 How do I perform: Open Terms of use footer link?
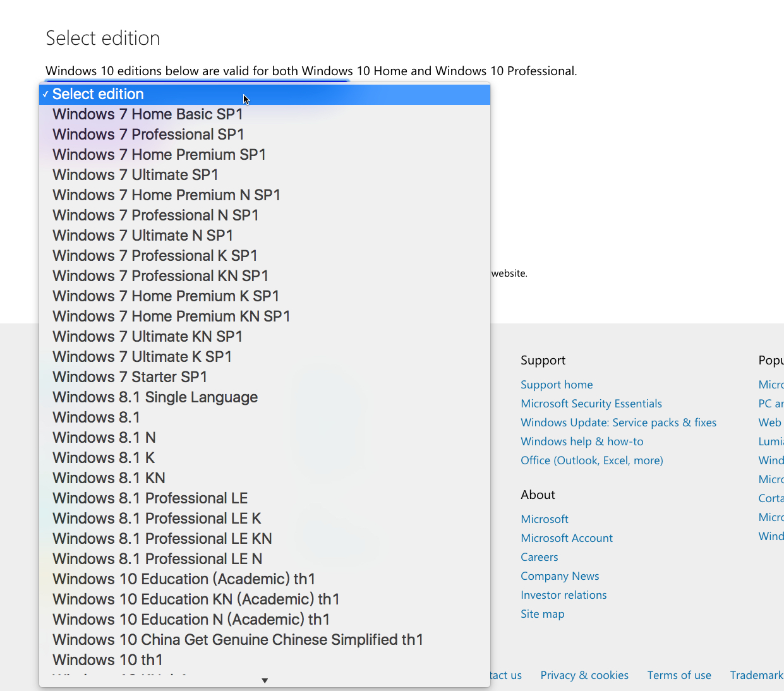pos(679,675)
